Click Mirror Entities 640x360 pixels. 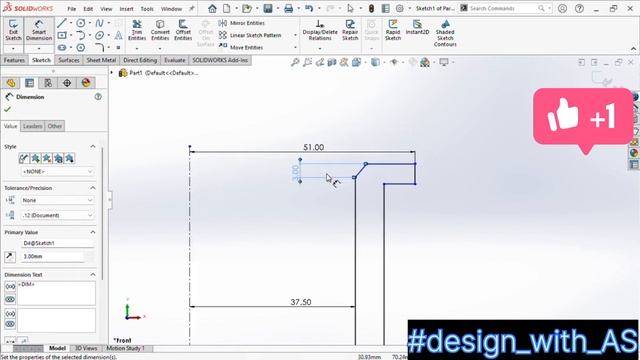[x=242, y=23]
